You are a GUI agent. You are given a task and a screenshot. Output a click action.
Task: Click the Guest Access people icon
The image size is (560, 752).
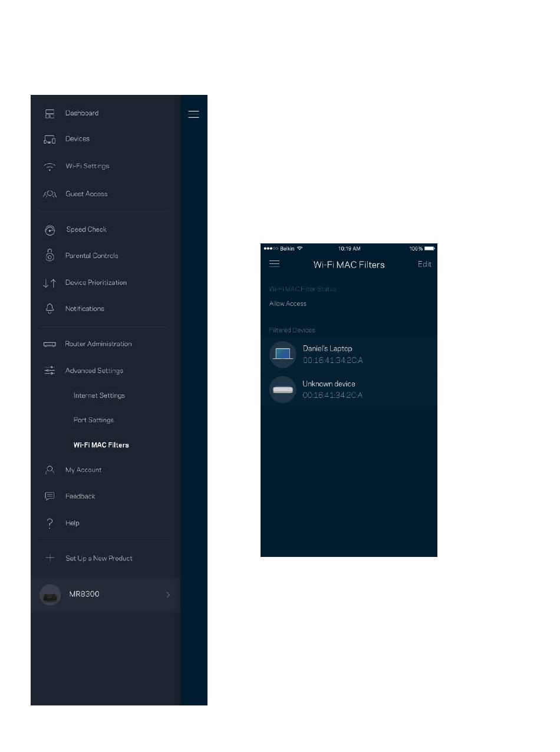tap(50, 194)
